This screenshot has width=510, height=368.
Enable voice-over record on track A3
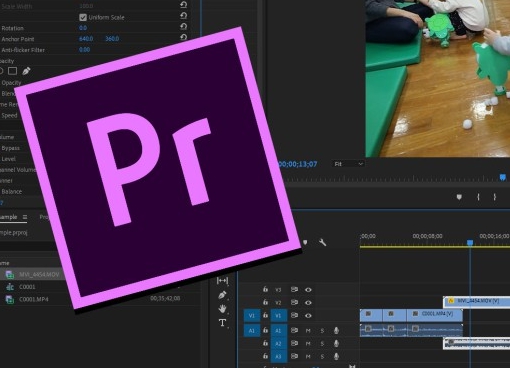[336, 356]
